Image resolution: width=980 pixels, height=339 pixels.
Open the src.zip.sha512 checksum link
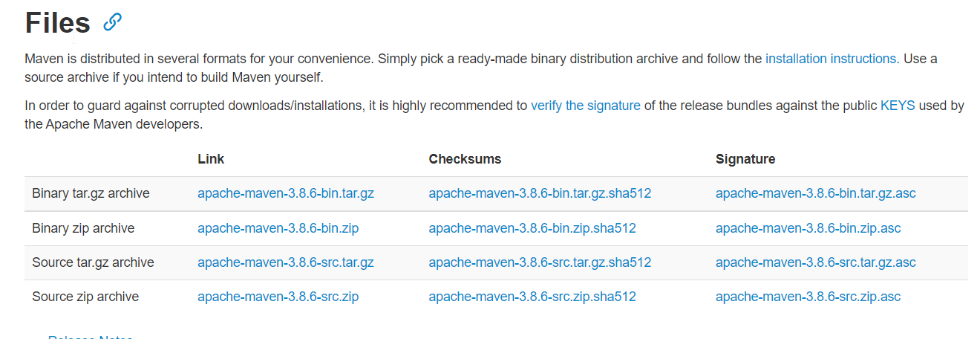click(532, 297)
